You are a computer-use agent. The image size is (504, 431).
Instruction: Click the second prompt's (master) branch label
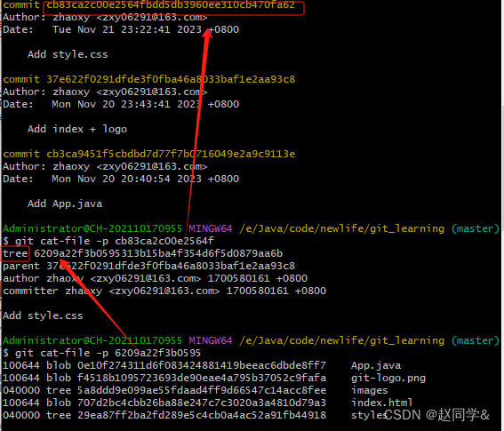(476, 340)
